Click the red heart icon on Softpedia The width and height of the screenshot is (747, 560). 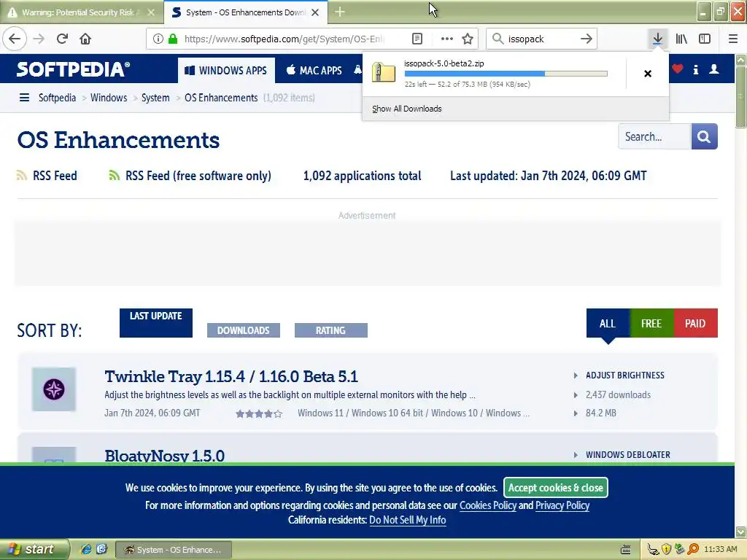click(x=678, y=69)
